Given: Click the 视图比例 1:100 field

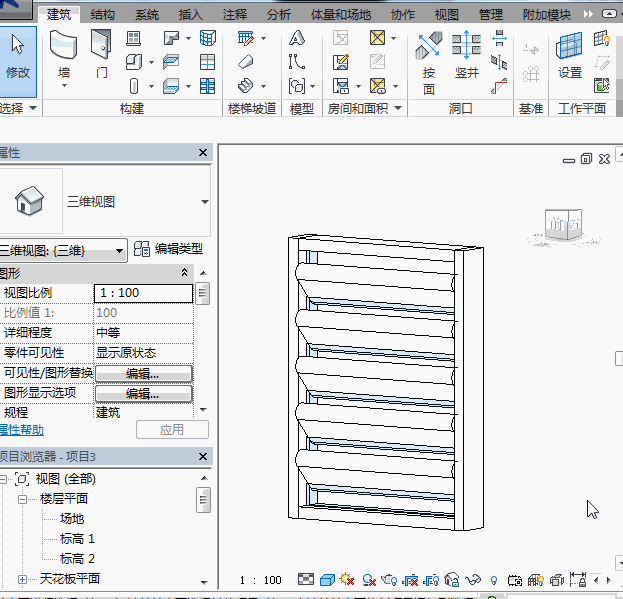Looking at the screenshot, I should point(142,293).
